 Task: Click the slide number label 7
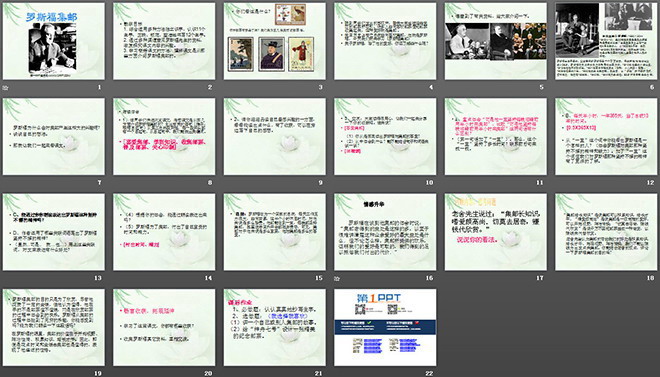(x=99, y=183)
